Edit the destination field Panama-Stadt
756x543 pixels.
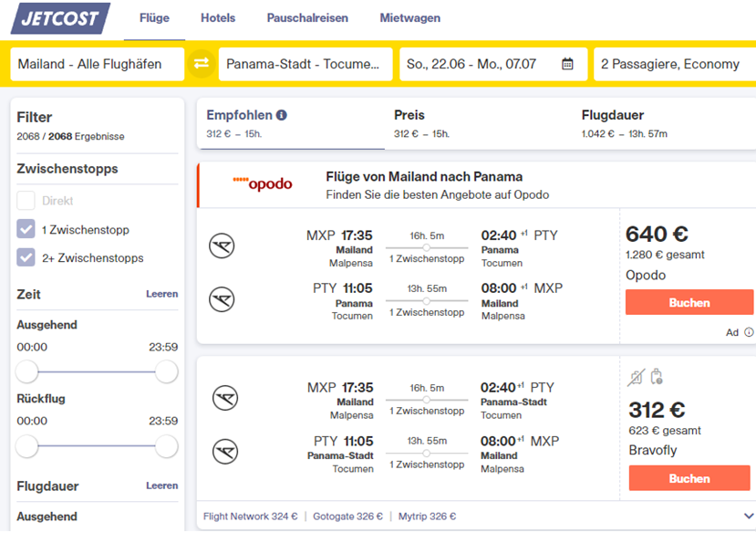tap(306, 64)
